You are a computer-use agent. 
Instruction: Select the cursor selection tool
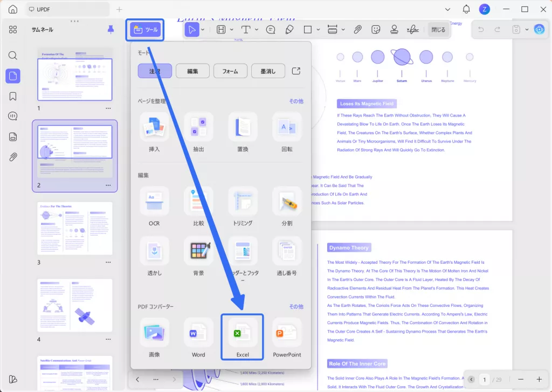coord(192,30)
